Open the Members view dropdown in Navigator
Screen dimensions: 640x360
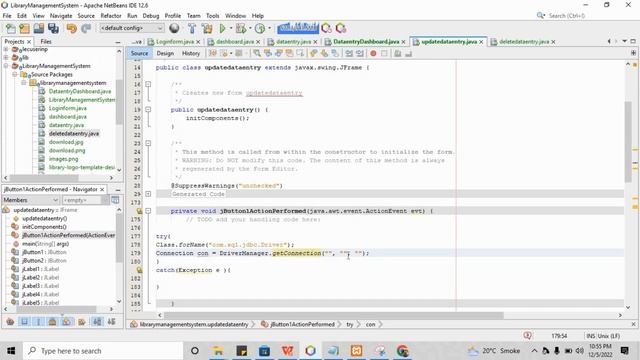31,200
